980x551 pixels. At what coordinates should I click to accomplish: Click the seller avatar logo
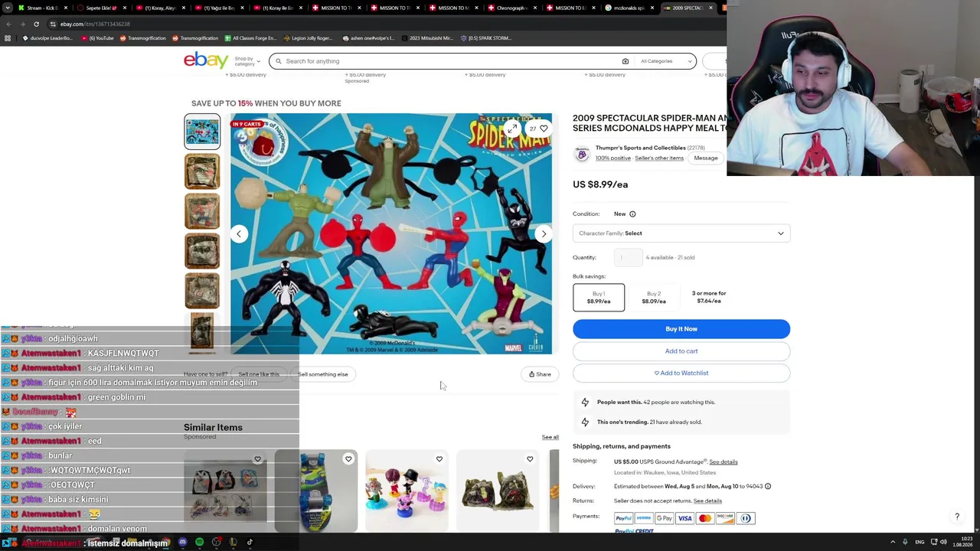pos(582,154)
